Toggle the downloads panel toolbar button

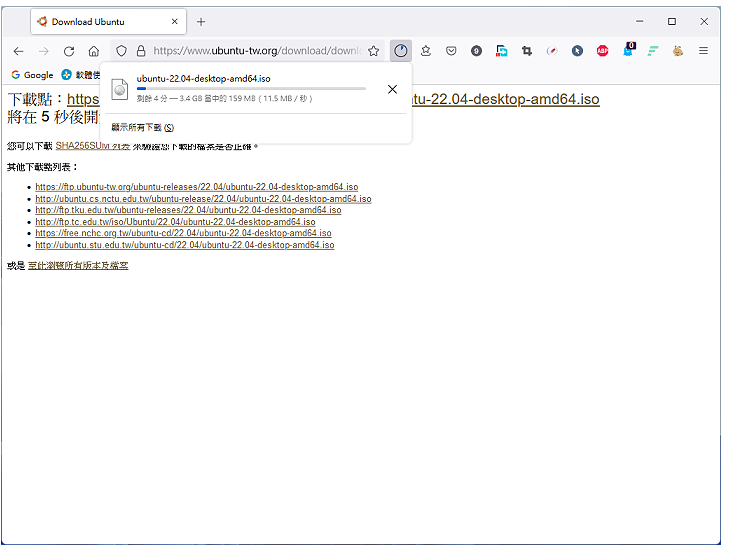coord(401,51)
